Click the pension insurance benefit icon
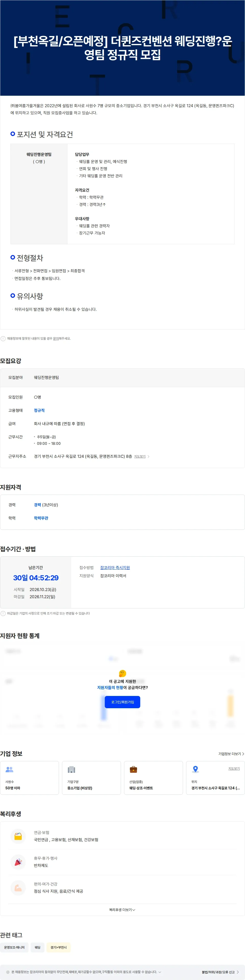This screenshot has width=245, height=980. point(18,836)
